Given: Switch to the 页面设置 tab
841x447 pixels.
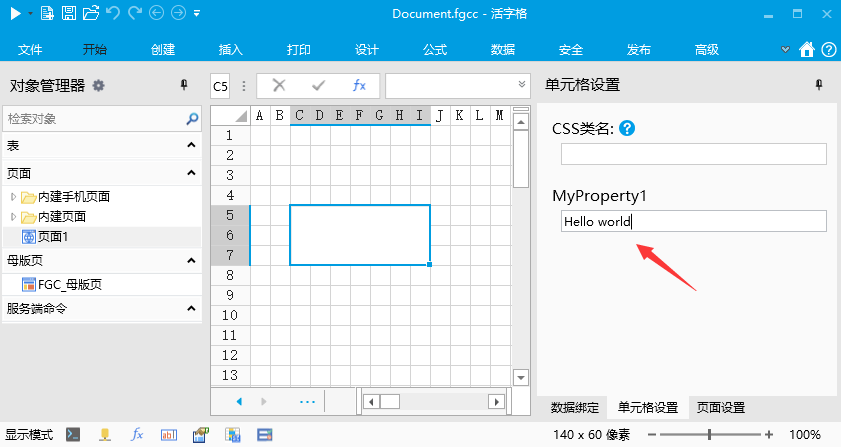Looking at the screenshot, I should tap(720, 408).
